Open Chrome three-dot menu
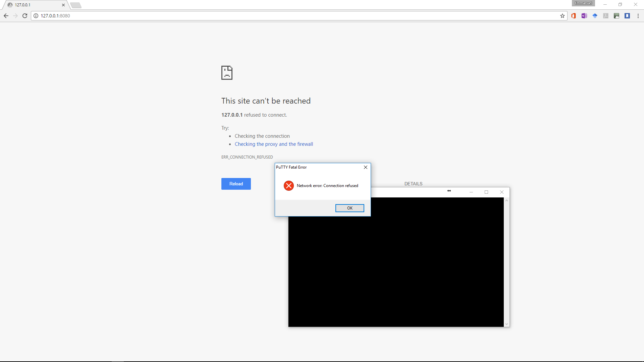644x362 pixels. (x=638, y=16)
